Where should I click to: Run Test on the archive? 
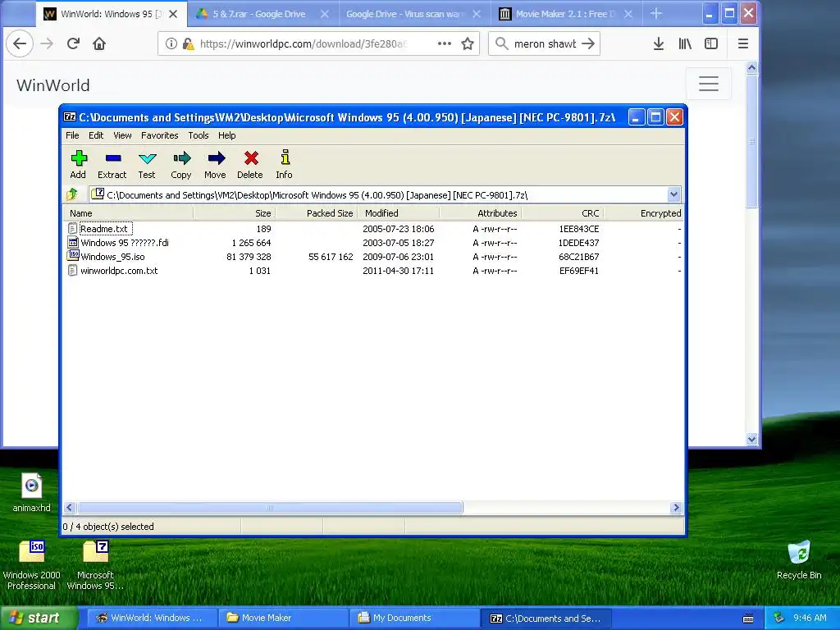[x=147, y=164]
